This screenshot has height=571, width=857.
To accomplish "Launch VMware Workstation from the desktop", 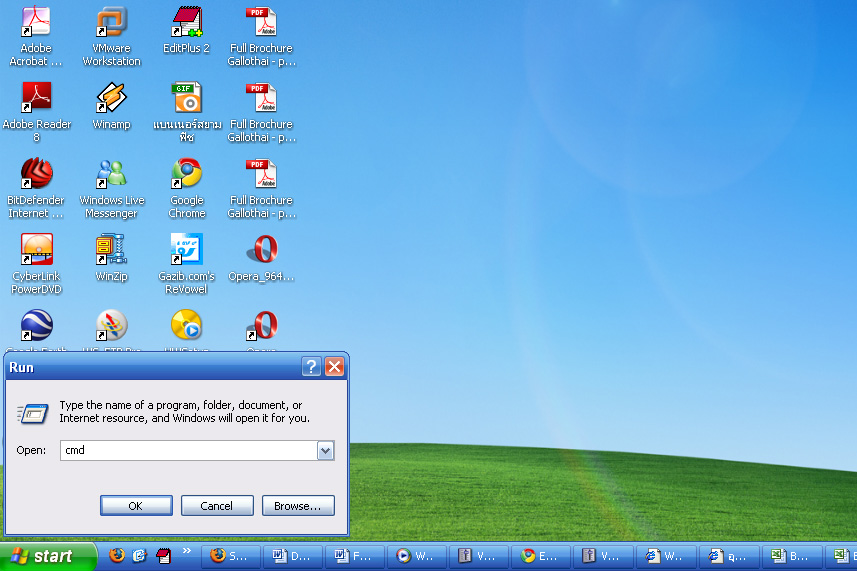I will [x=111, y=37].
